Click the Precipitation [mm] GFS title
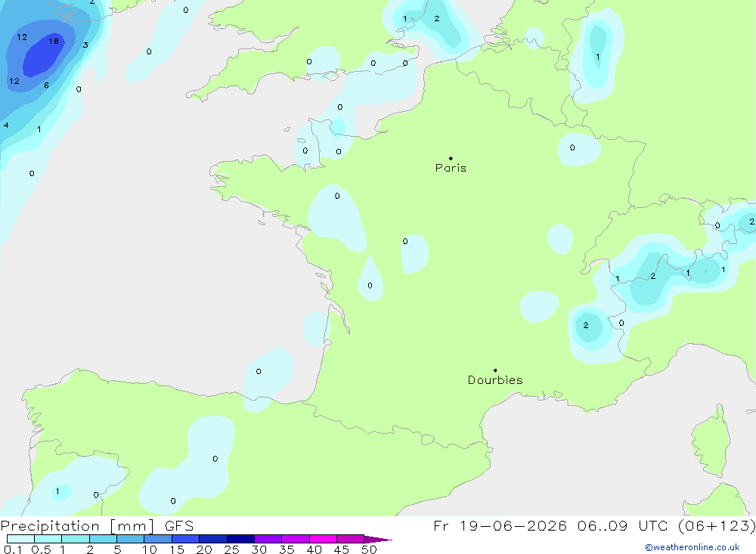The image size is (756, 554). [97, 525]
